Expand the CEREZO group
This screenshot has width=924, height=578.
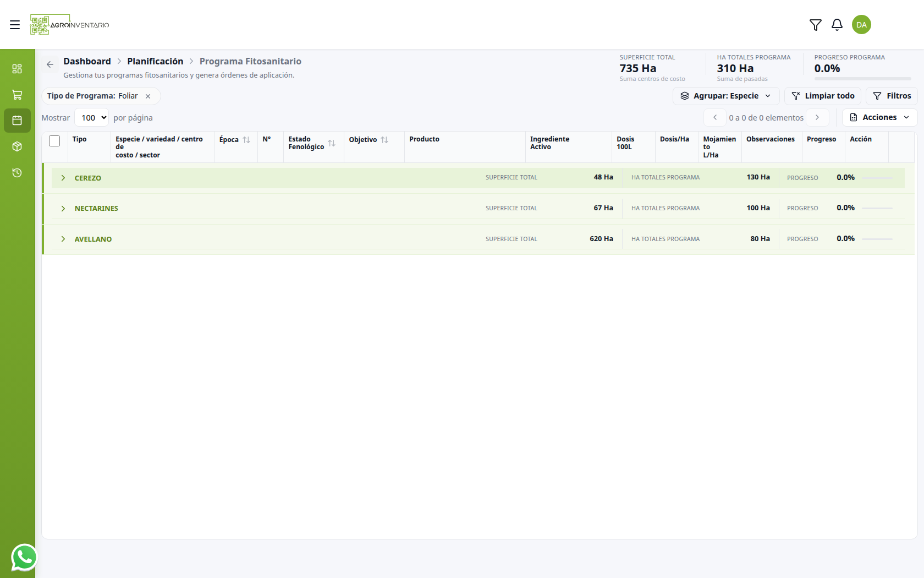63,178
